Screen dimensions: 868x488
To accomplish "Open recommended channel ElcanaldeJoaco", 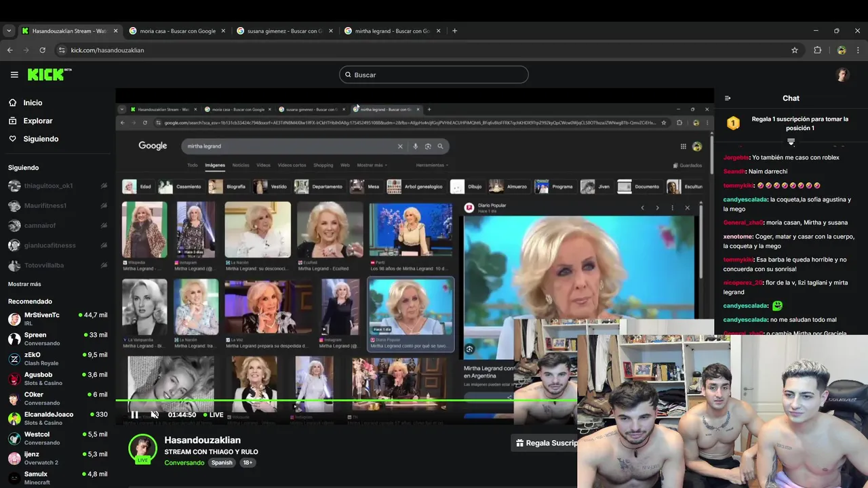I will (57, 418).
